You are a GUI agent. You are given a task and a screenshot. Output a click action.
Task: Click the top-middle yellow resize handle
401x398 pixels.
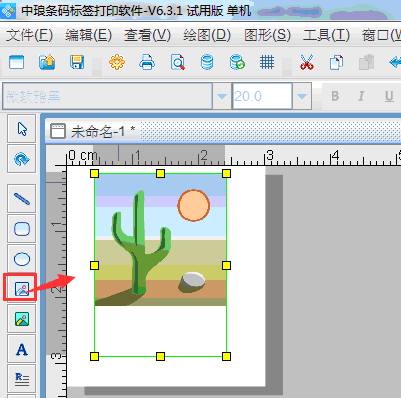[x=160, y=173]
